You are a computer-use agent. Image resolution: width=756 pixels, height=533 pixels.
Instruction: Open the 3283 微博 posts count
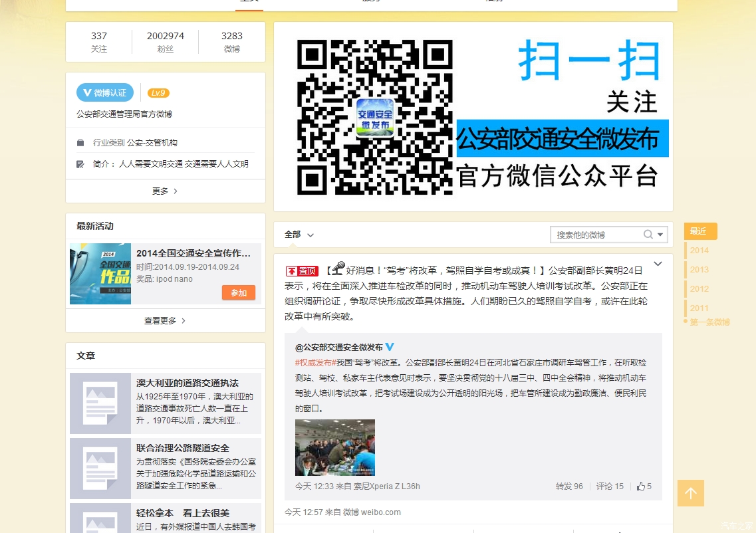(232, 42)
